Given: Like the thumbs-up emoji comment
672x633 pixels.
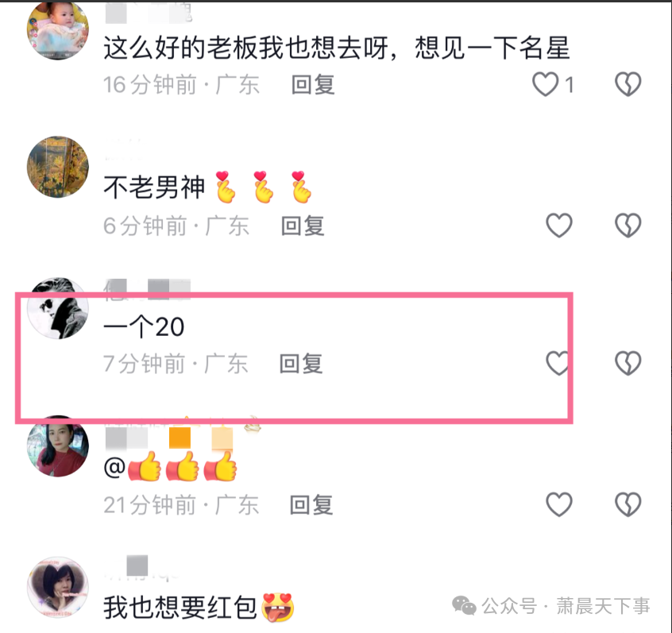Looking at the screenshot, I should pos(559,504).
